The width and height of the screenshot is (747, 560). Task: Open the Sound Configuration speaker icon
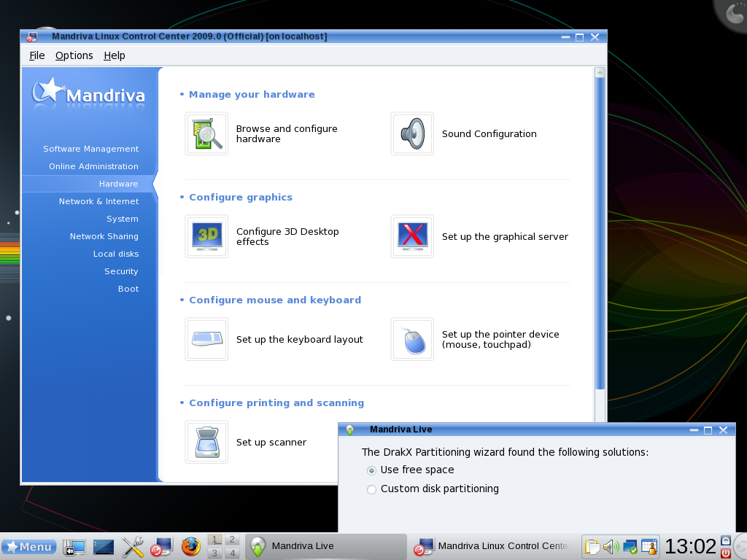click(x=412, y=134)
